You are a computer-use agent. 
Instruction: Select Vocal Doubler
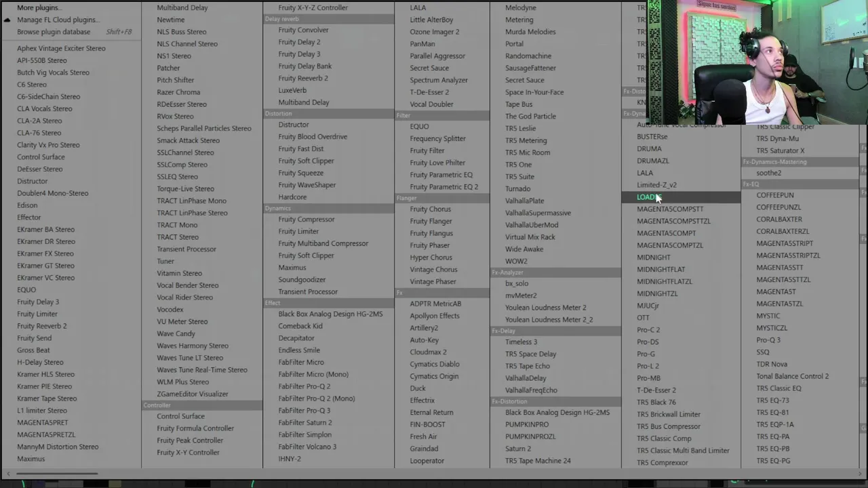(431, 104)
